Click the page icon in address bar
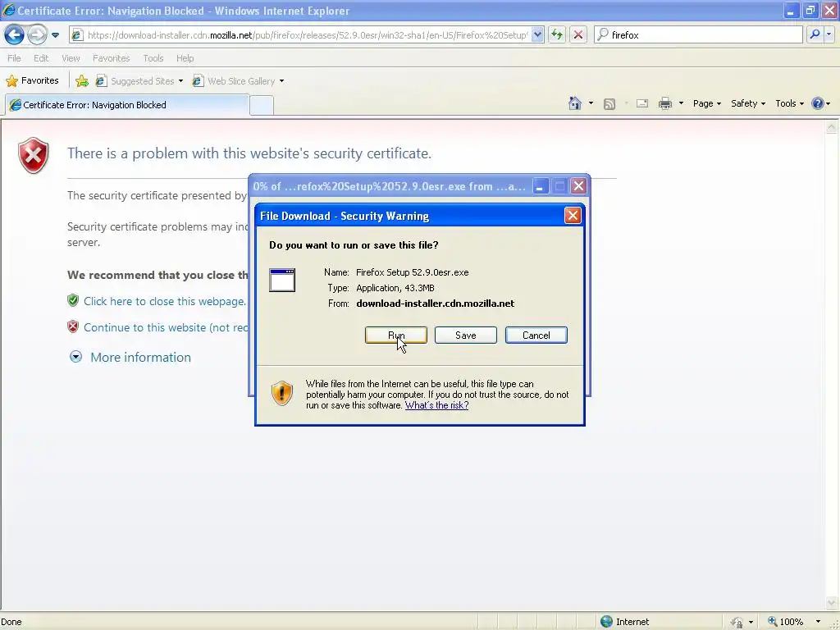Image resolution: width=840 pixels, height=630 pixels. [77, 35]
